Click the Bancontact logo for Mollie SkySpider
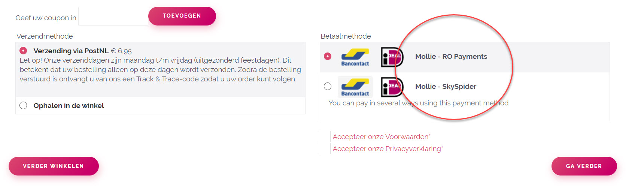 (355, 87)
